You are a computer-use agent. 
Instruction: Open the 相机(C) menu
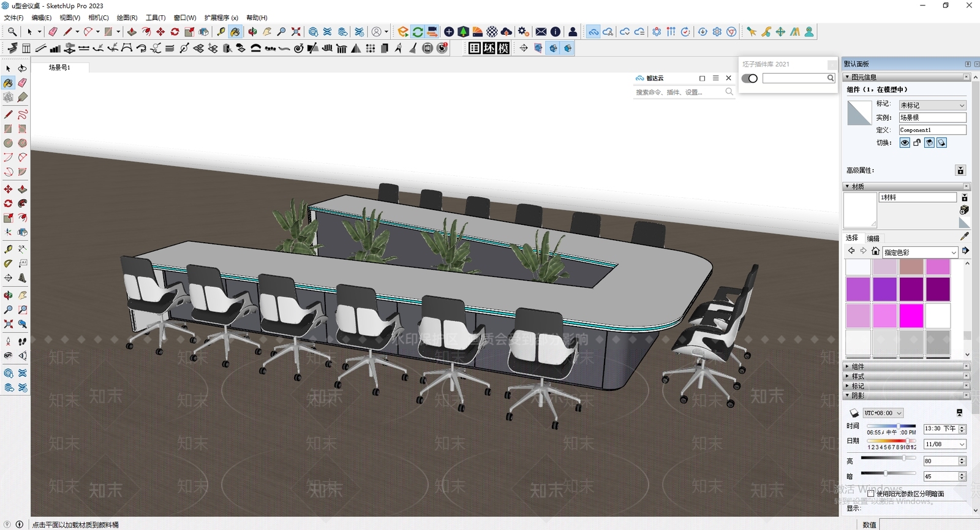pos(99,18)
